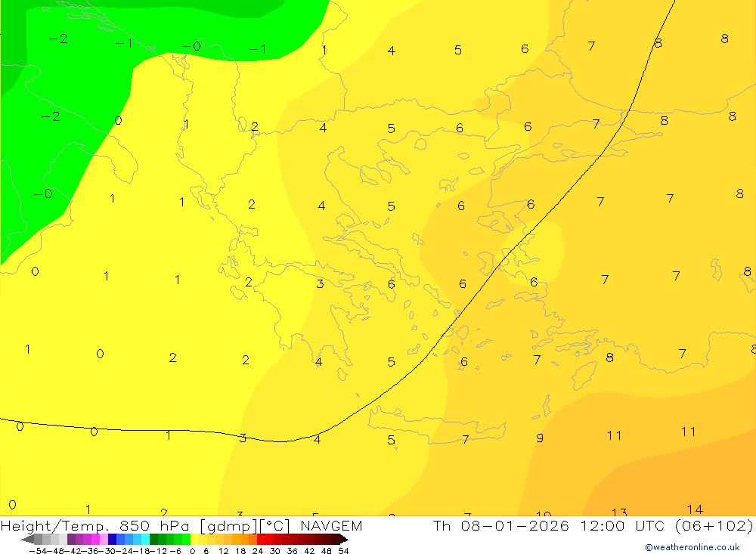Open the weatheronline.co.uk copyright link

pos(692,547)
